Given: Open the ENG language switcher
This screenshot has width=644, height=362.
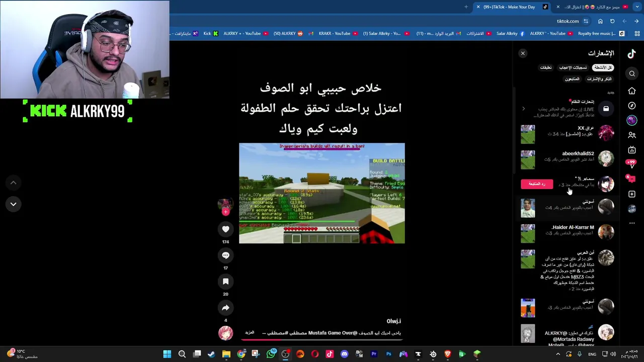Looking at the screenshot, I should [593, 354].
